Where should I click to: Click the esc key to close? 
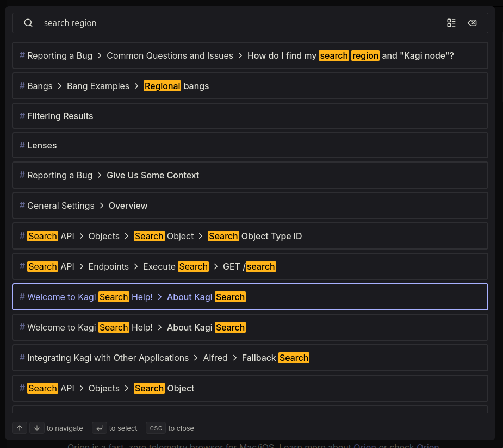[156, 428]
